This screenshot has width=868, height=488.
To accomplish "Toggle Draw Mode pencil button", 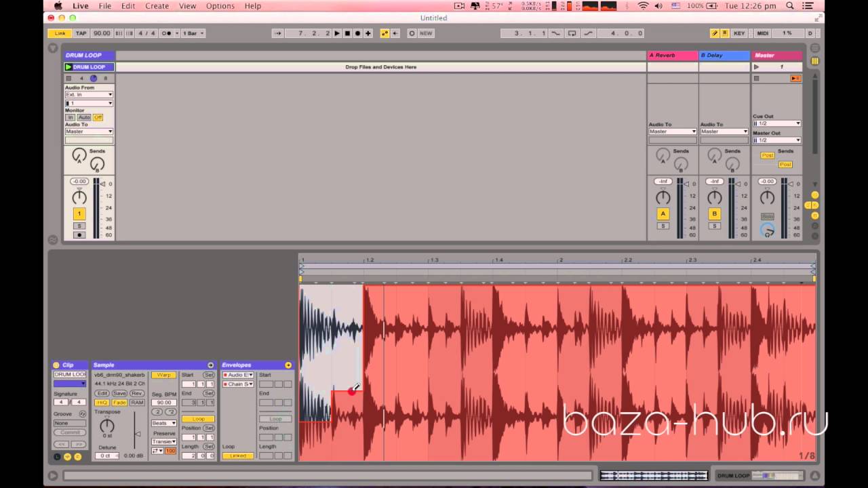I will (715, 33).
